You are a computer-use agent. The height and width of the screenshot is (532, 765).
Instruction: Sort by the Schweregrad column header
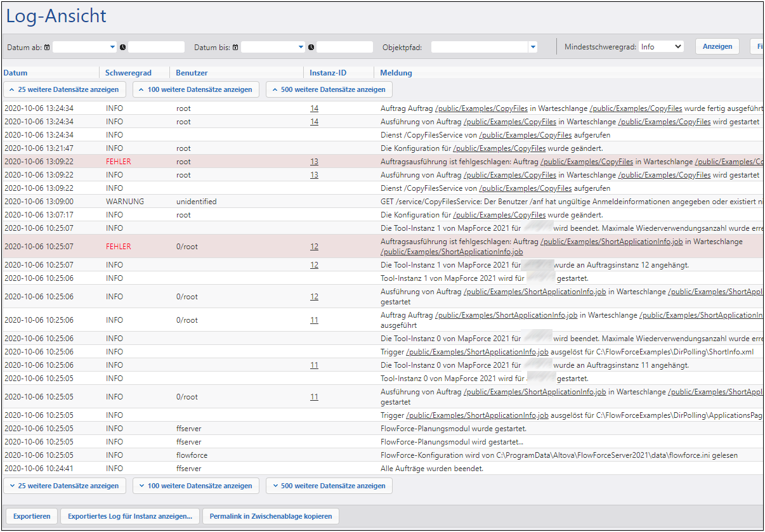pos(128,73)
